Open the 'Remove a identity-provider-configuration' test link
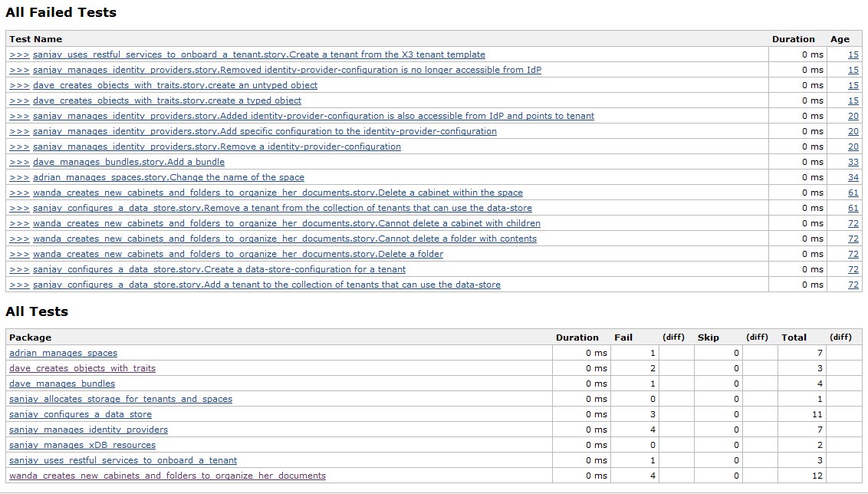868x494 pixels. 217,147
